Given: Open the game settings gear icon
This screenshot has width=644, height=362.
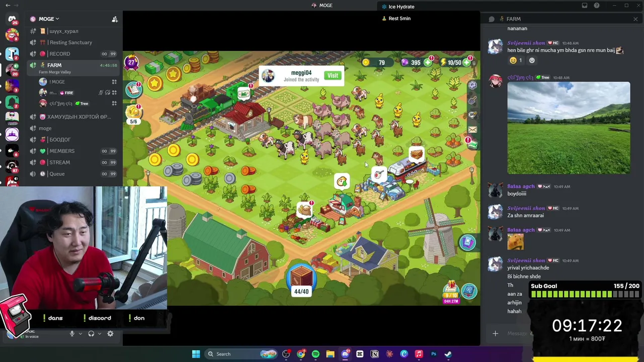Looking at the screenshot, I should (472, 86).
